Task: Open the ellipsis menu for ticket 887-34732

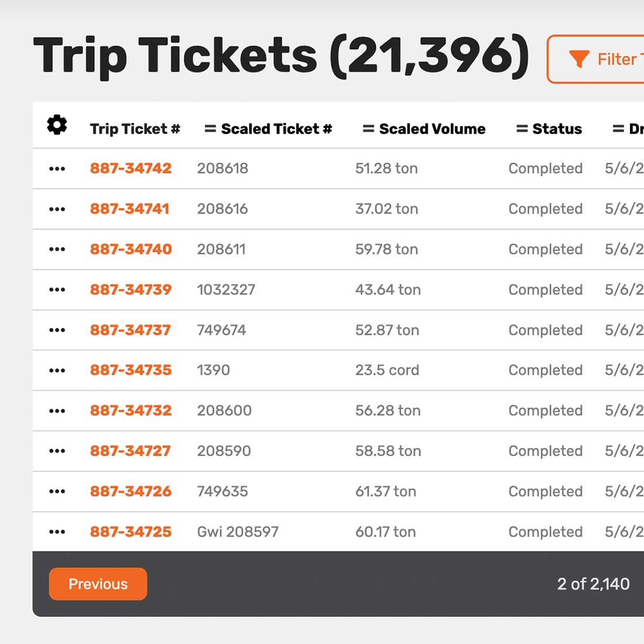Action: click(x=57, y=411)
